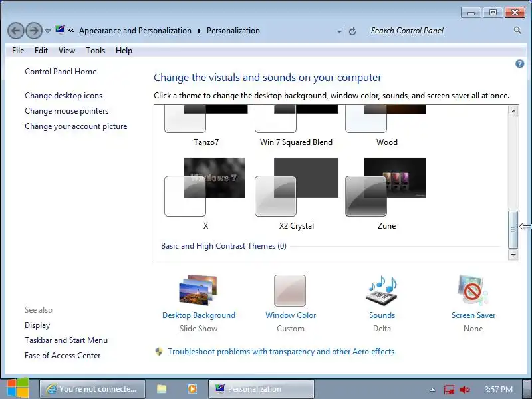Click the theme list scrollbar thumb
This screenshot has height=399, width=532.
click(x=513, y=229)
